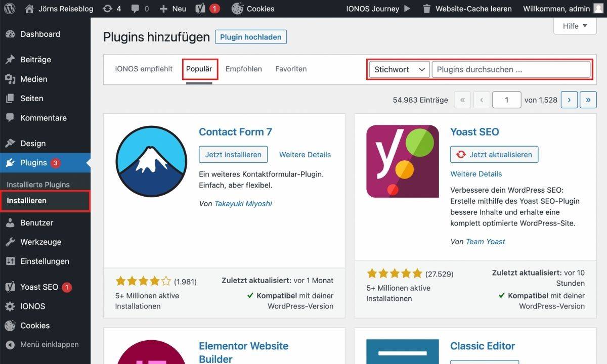Click the IONOS gear icon in sidebar
This screenshot has height=364, width=607.
(x=10, y=306)
